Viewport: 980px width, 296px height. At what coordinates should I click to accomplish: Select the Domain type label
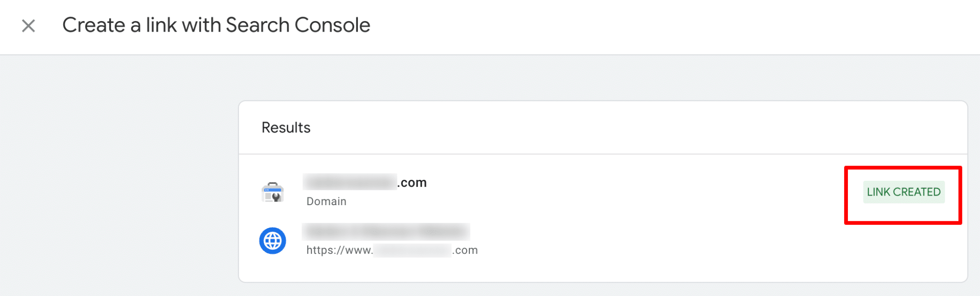[x=325, y=201]
